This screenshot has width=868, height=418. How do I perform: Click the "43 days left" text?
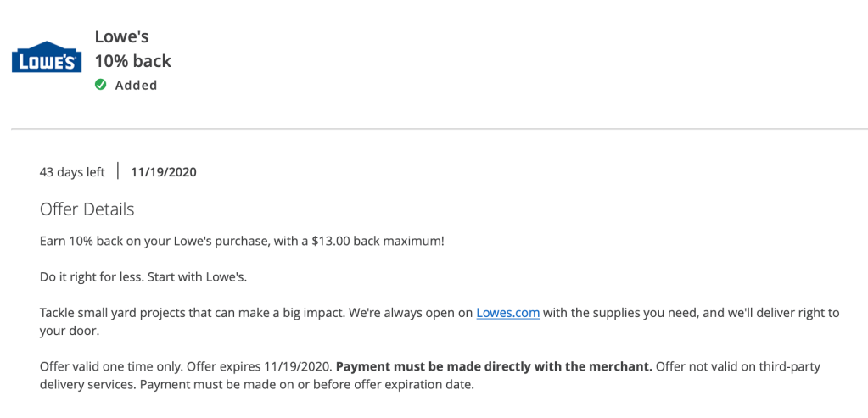pyautogui.click(x=72, y=172)
